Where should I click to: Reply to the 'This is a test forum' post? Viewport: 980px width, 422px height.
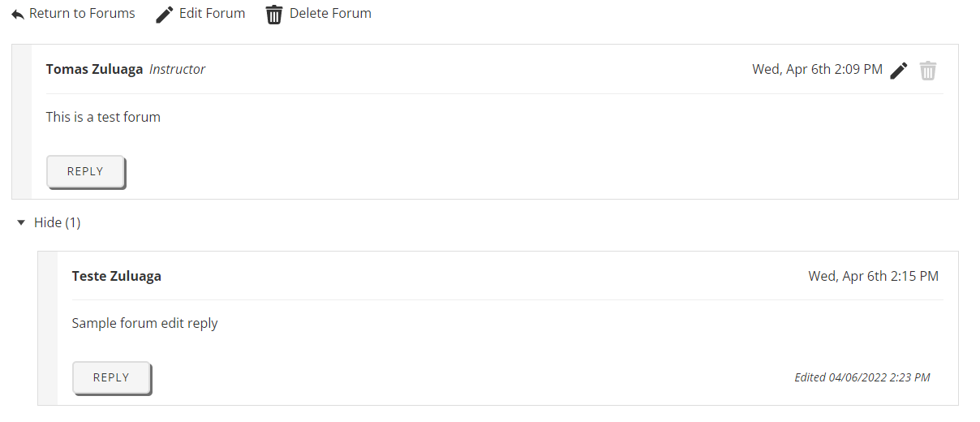click(85, 171)
